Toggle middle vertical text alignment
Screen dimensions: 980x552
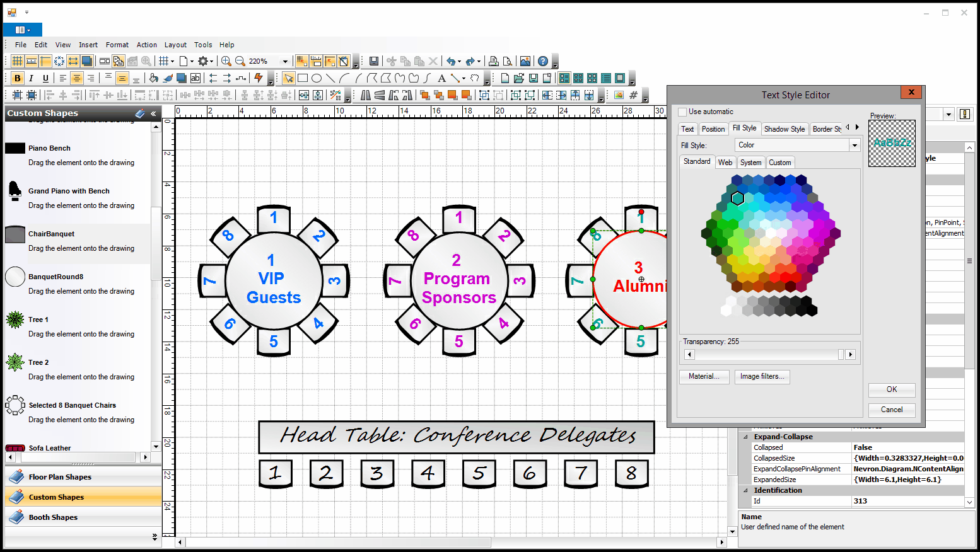[122, 78]
